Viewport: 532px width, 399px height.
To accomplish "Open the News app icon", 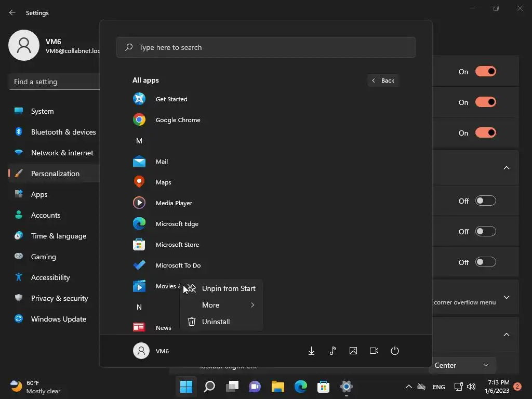I will pyautogui.click(x=139, y=327).
